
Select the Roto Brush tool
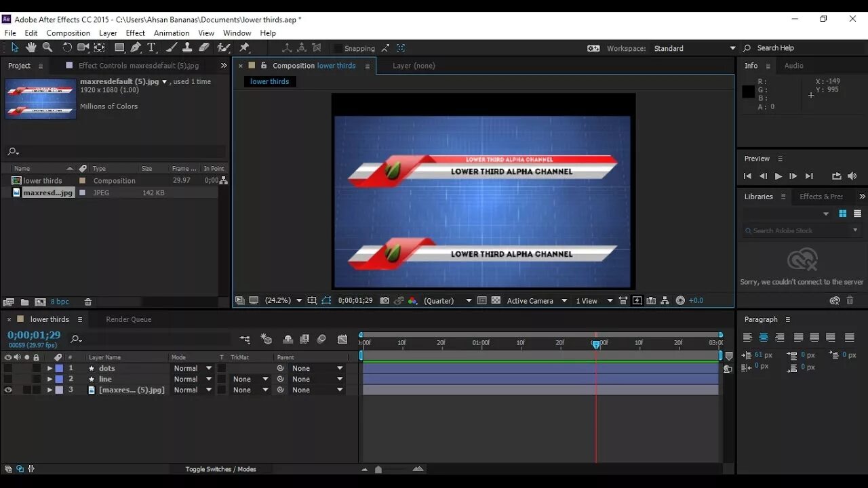[223, 47]
